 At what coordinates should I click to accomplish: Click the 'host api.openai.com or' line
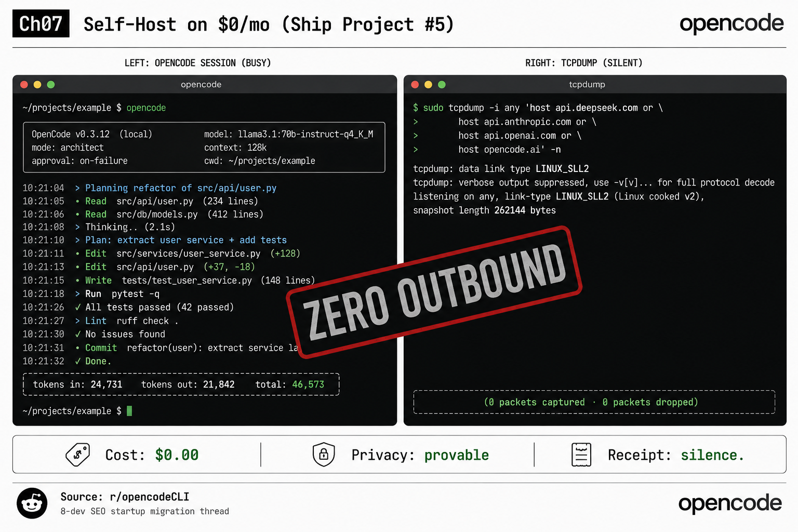click(x=520, y=135)
